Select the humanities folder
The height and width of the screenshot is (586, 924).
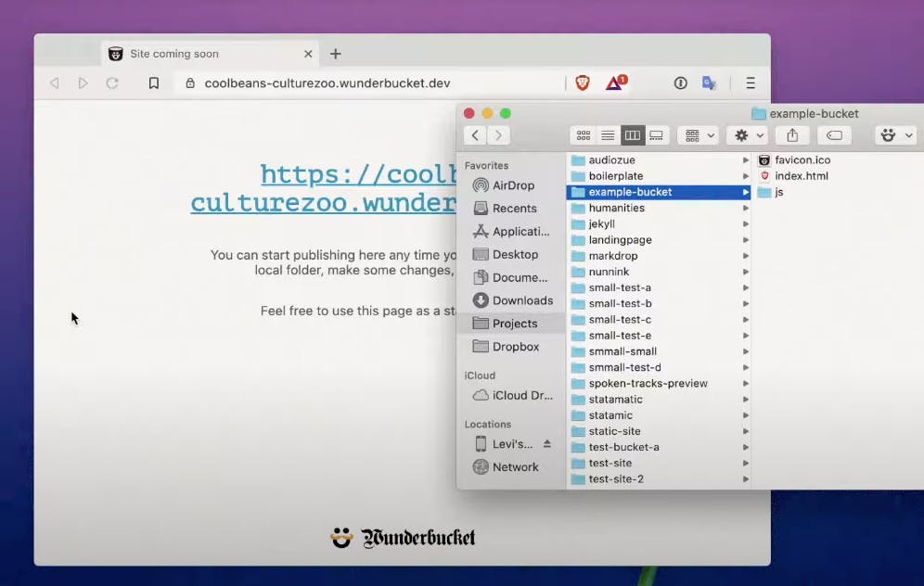[659, 208]
